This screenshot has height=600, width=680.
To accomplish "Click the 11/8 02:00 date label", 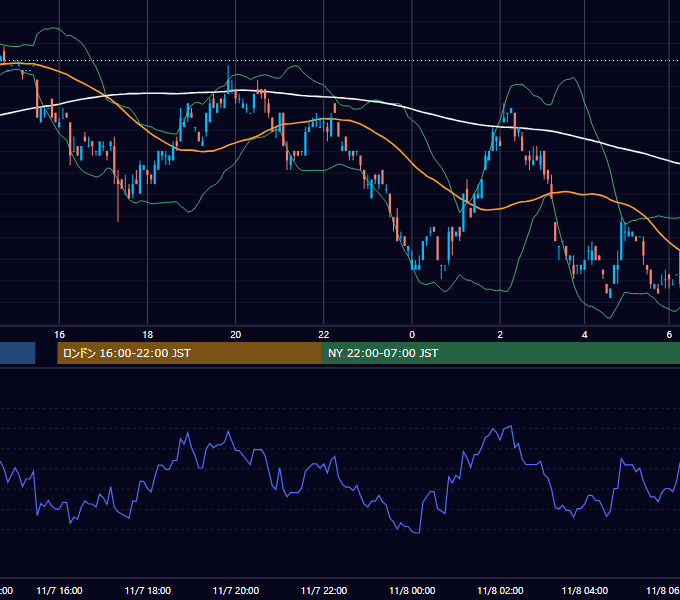I will pos(500,590).
